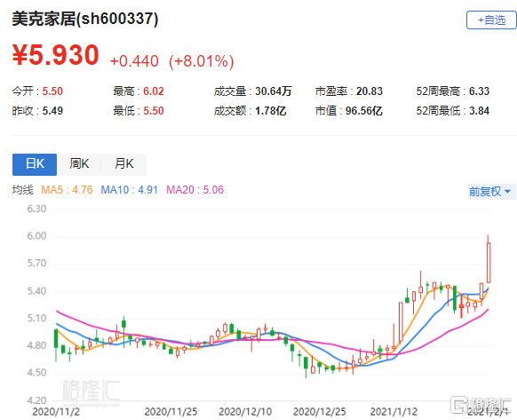Viewport: 517px width, 420px height.
Task: Click the MA5 : 4.76 legend label
Action: click(x=67, y=190)
